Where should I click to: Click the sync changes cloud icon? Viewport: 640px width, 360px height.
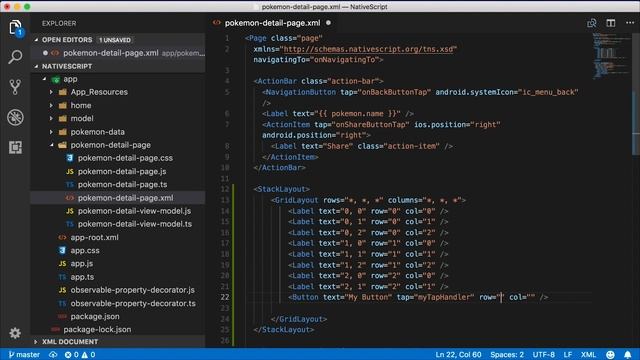(x=53, y=354)
